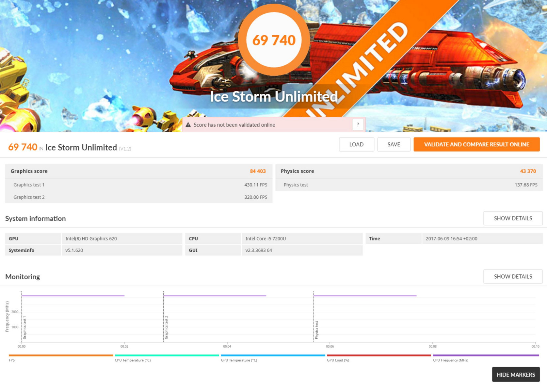Click the LOAD button
This screenshot has height=392, width=547.
(356, 144)
